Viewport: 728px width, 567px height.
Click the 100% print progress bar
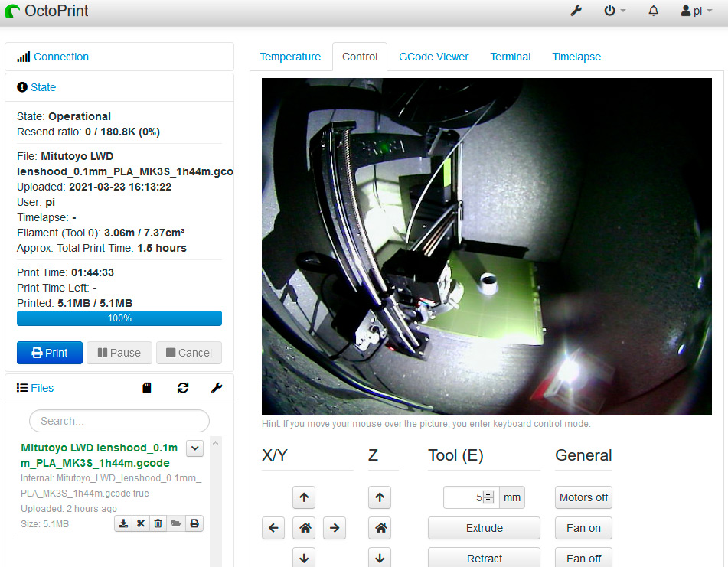click(x=119, y=318)
